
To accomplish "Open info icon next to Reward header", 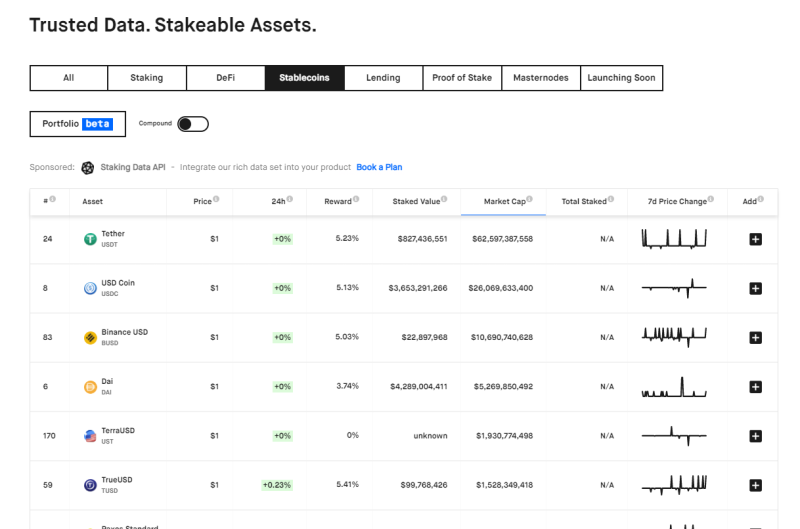I will 356,199.
